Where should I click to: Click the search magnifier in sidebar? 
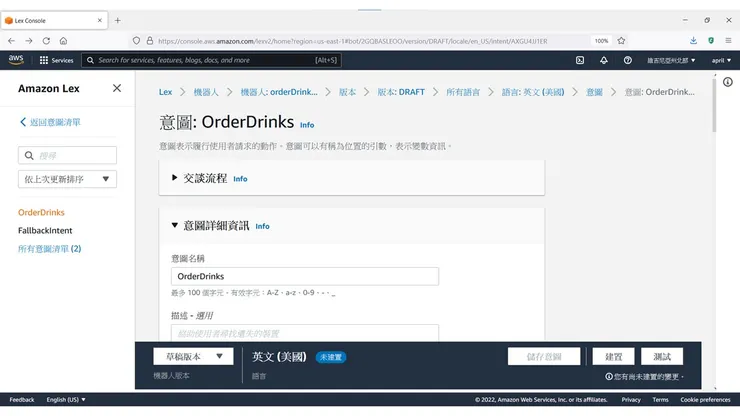point(29,155)
